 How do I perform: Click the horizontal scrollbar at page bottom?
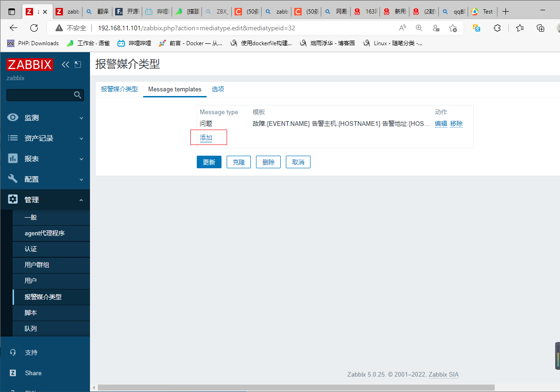(x=296, y=387)
